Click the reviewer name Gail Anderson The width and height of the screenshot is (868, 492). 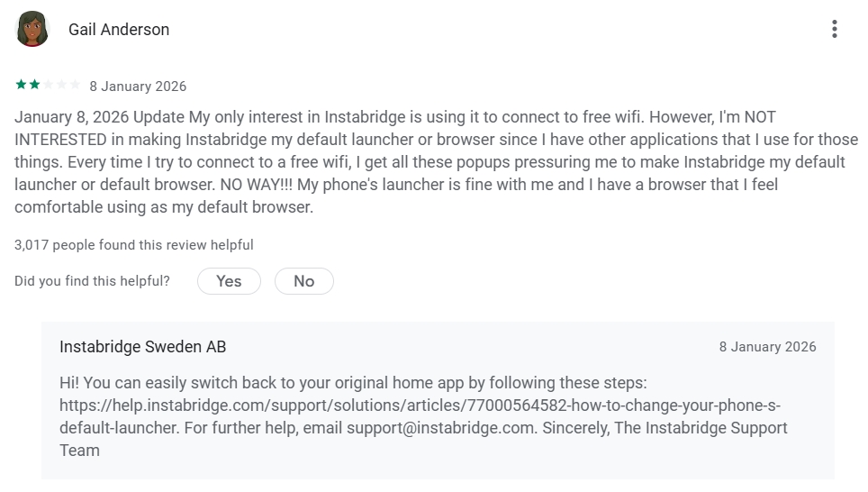119,30
